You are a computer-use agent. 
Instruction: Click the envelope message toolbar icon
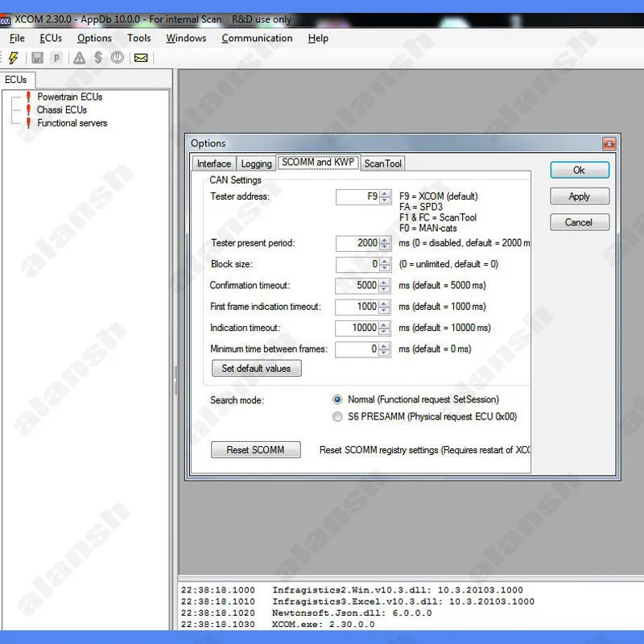coord(141,58)
